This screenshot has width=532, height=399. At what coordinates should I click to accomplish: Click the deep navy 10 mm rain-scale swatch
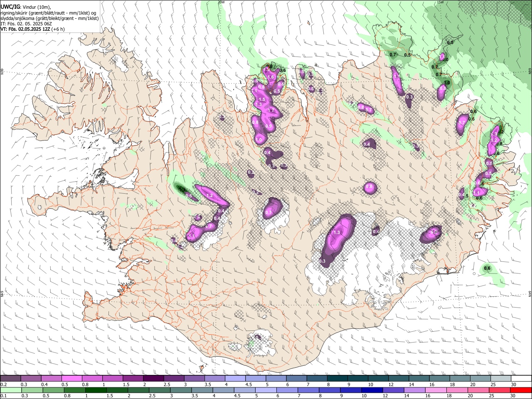(x=372, y=390)
